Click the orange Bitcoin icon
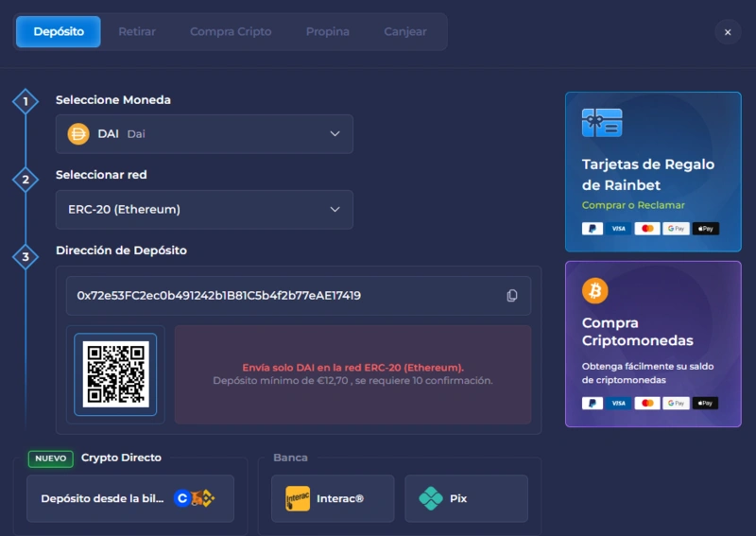 click(x=595, y=290)
